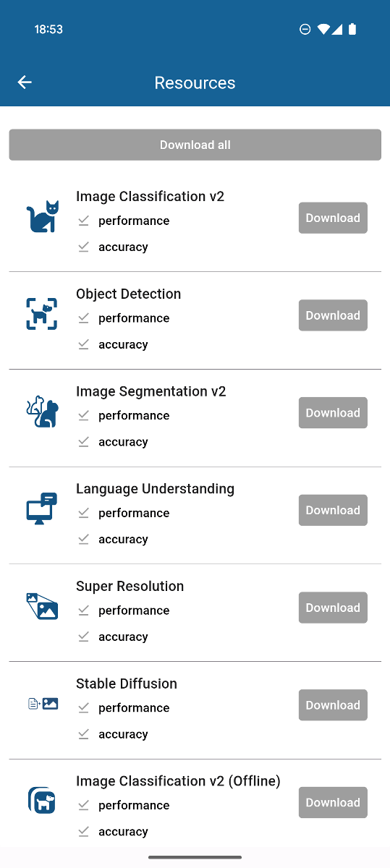Download all resources

point(195,145)
